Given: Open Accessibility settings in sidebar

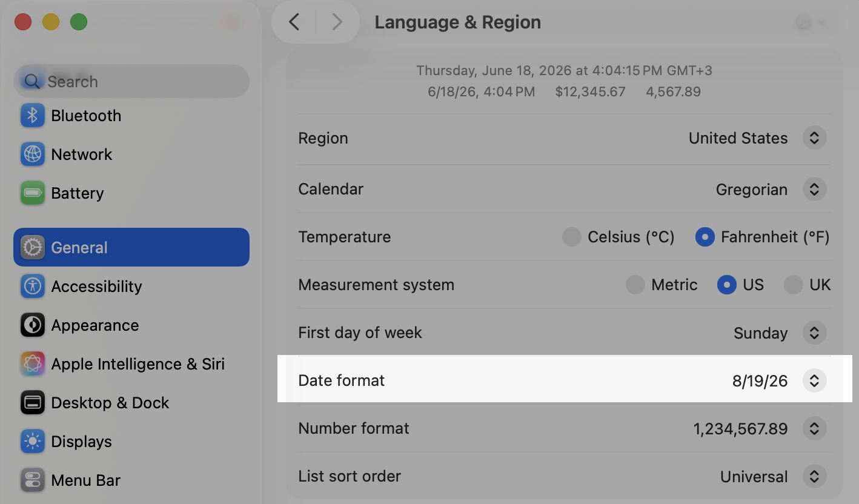Looking at the screenshot, I should click(131, 286).
